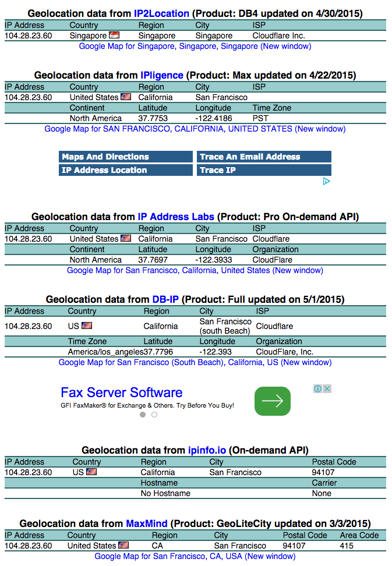Viewport: 392px width, 566px height.
Task: Click the GFI FaxMaker ad description text
Action: click(147, 405)
